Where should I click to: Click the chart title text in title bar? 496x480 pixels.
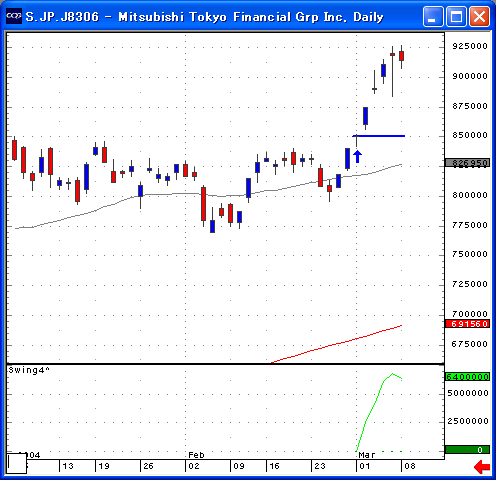204,17
